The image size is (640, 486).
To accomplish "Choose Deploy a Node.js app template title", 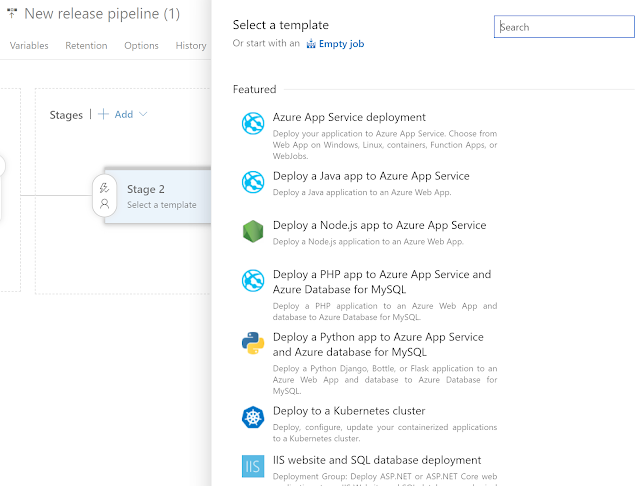I will coord(379,225).
